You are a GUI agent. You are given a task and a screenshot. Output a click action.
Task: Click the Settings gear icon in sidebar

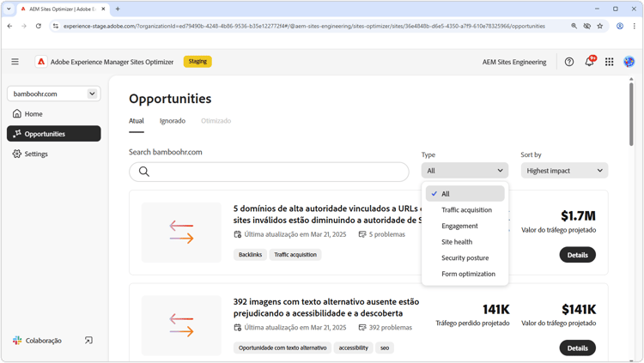point(17,154)
